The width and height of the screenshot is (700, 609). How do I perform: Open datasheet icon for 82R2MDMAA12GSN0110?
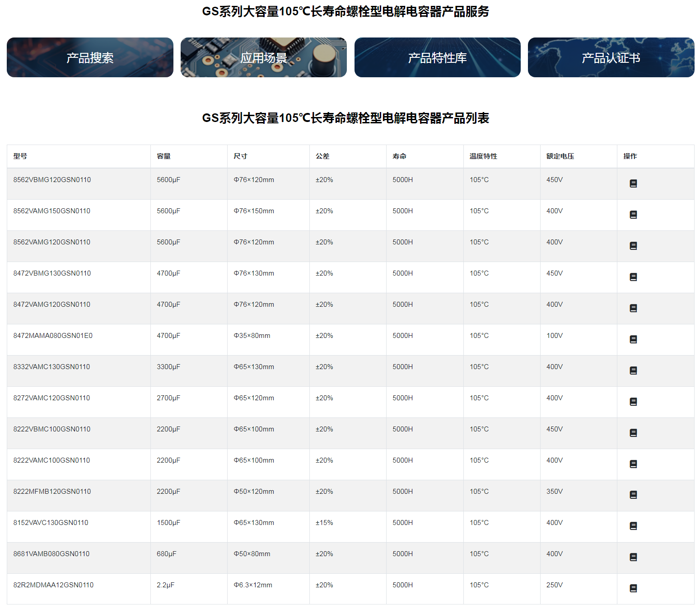point(633,589)
